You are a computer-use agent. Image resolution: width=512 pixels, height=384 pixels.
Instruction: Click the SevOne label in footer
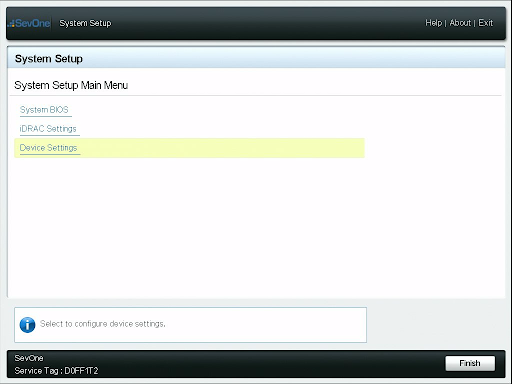[x=29, y=358]
